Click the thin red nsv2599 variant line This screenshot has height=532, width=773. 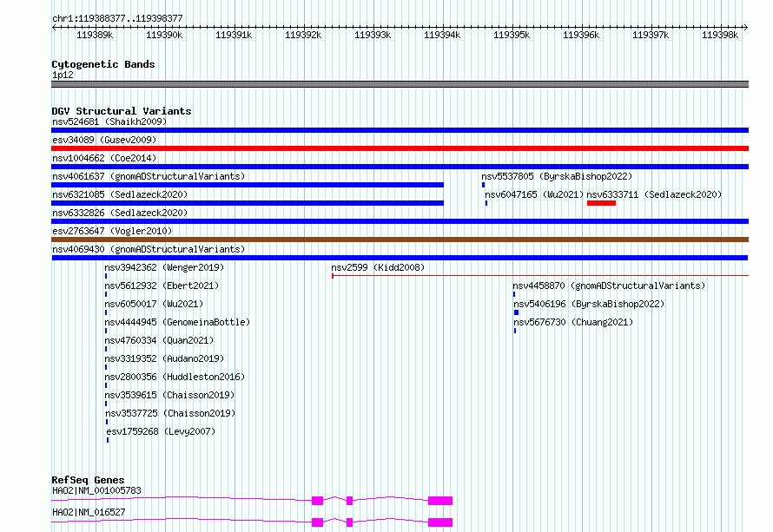click(x=540, y=276)
